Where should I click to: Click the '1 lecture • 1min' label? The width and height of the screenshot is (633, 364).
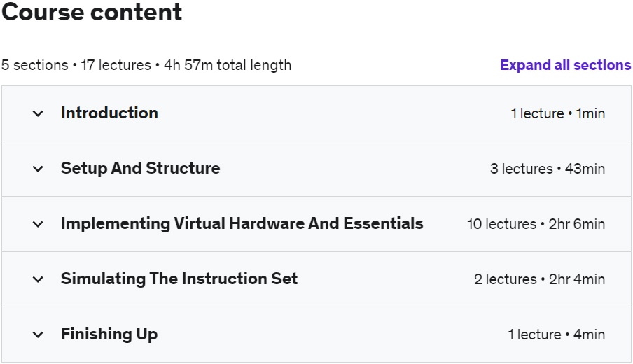[558, 113]
